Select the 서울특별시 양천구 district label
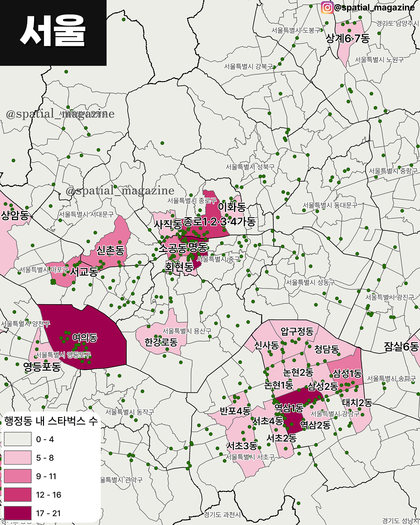420x525 pixels. (25, 324)
